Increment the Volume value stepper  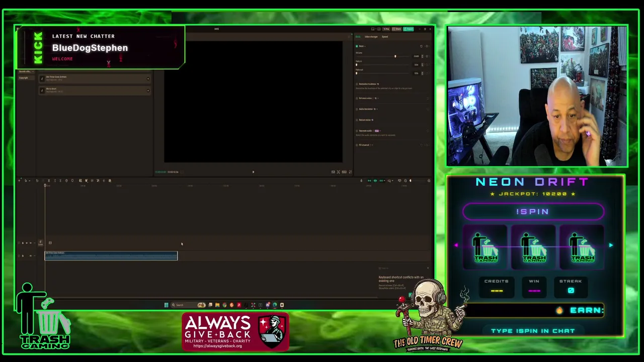point(422,55)
